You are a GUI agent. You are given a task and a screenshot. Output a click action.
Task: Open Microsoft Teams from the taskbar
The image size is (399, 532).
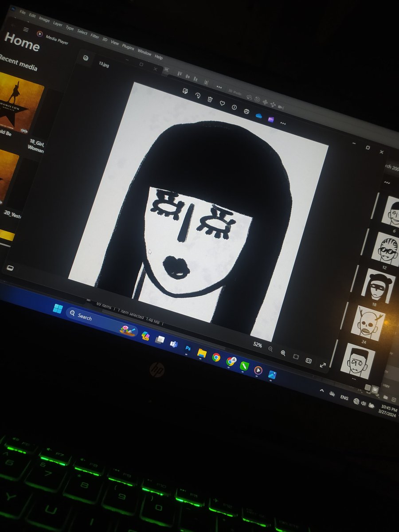coord(174,344)
